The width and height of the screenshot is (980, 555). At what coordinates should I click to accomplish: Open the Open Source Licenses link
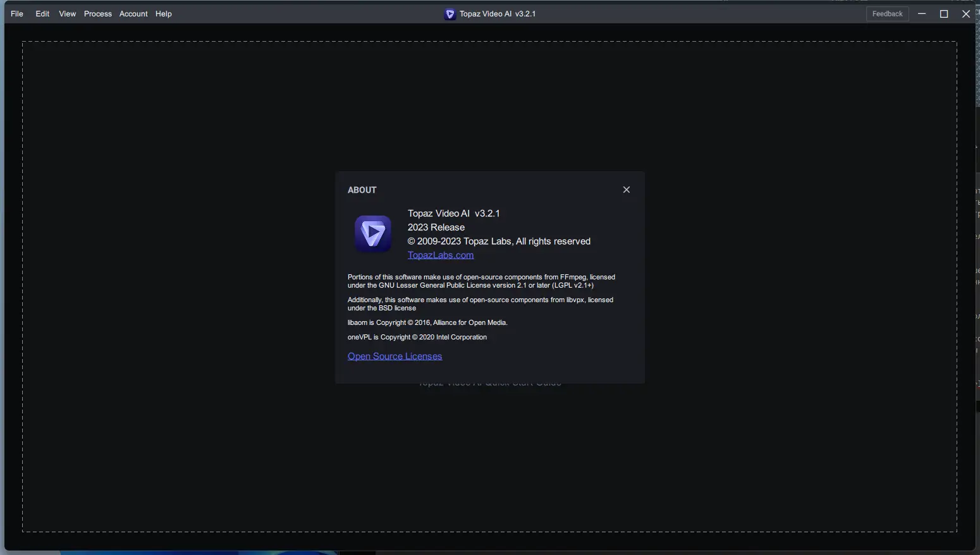(x=395, y=357)
